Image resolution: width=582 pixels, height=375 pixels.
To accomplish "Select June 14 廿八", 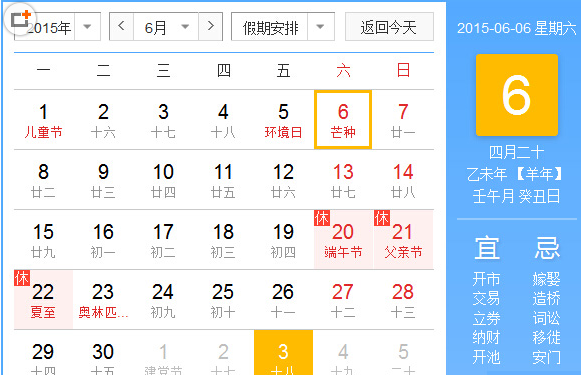I will click(x=403, y=180).
